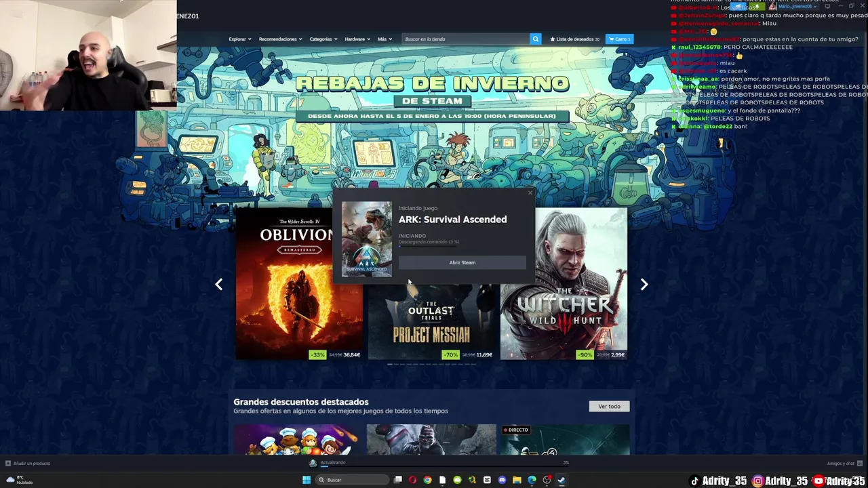Click the -70% Outlast discount badge
Viewport: 868px width, 488px height.
pyautogui.click(x=450, y=354)
